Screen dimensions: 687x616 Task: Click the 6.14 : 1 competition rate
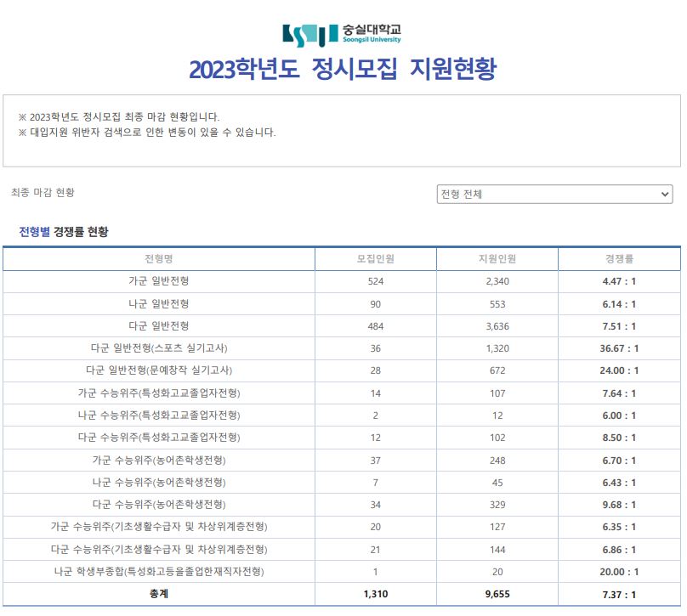click(619, 304)
